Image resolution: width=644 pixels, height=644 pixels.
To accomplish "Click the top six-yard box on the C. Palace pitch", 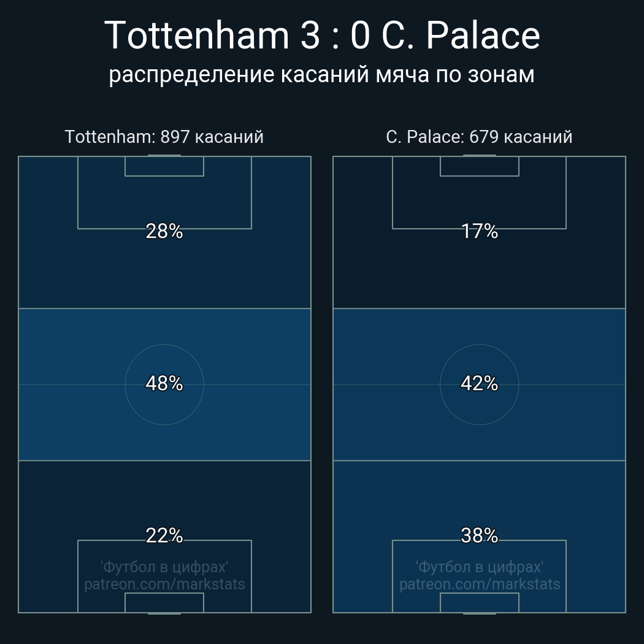I will point(479,166).
